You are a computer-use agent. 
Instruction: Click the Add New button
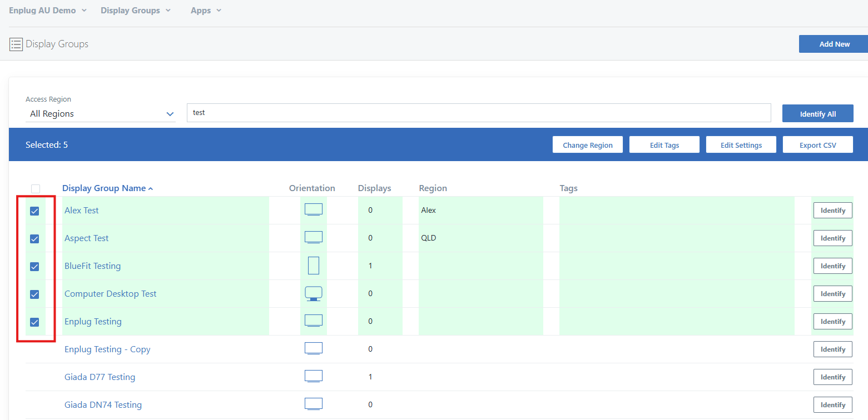click(x=834, y=44)
